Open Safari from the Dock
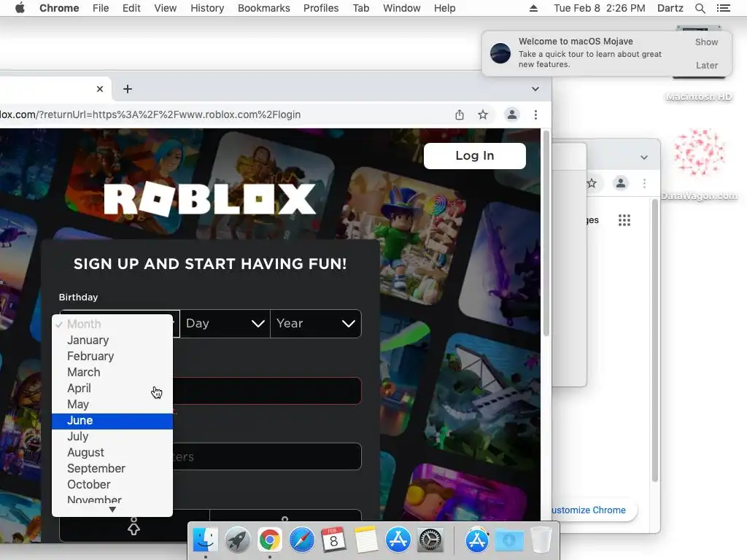Screen dimensions: 747x560 coord(301,540)
